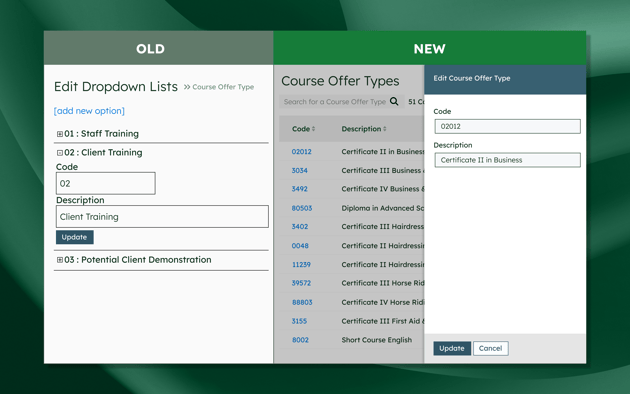Viewport: 630px width, 394px height.
Task: Click the Client Training description field
Action: (162, 216)
